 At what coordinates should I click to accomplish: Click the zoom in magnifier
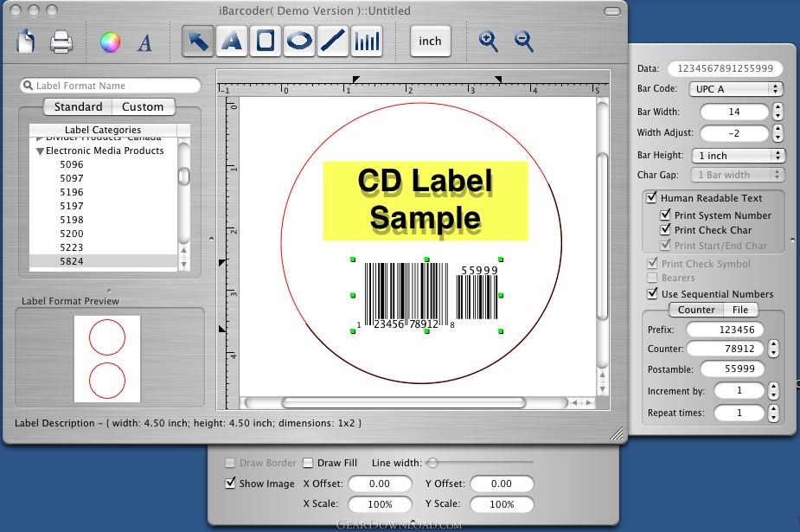[489, 42]
